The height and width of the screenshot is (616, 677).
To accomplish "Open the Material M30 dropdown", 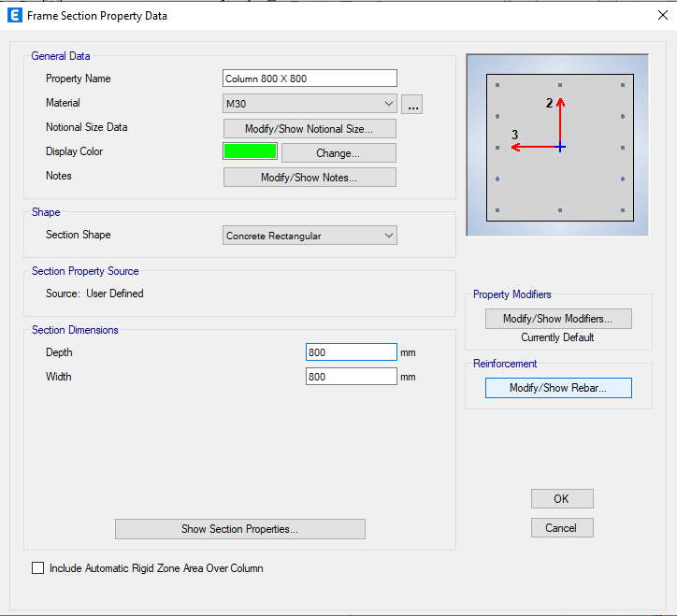I will point(310,104).
